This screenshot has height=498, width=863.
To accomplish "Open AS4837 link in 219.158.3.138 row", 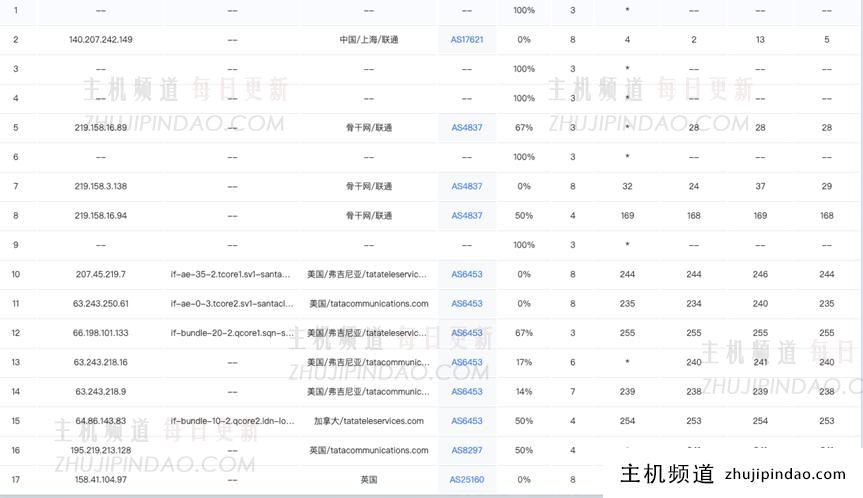I will click(467, 187).
